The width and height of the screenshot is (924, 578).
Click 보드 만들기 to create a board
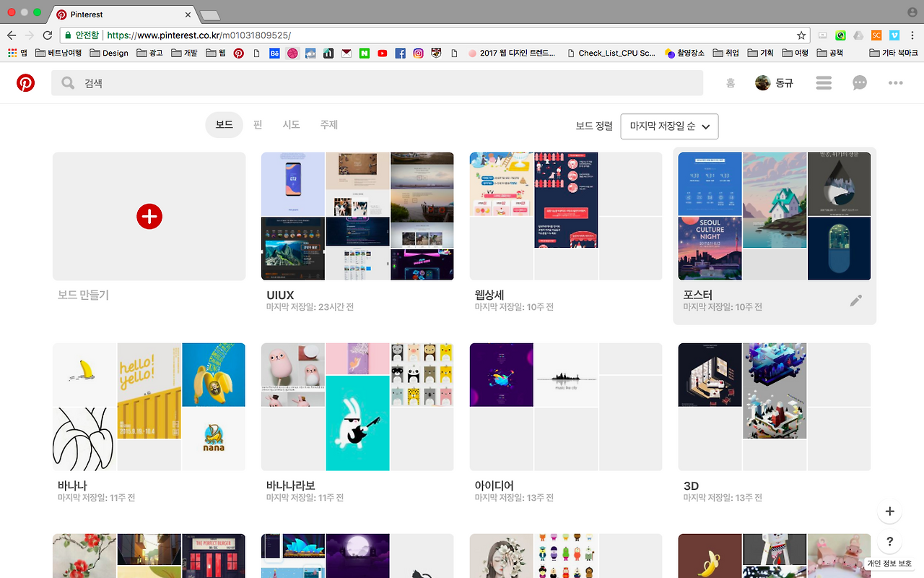pos(149,216)
